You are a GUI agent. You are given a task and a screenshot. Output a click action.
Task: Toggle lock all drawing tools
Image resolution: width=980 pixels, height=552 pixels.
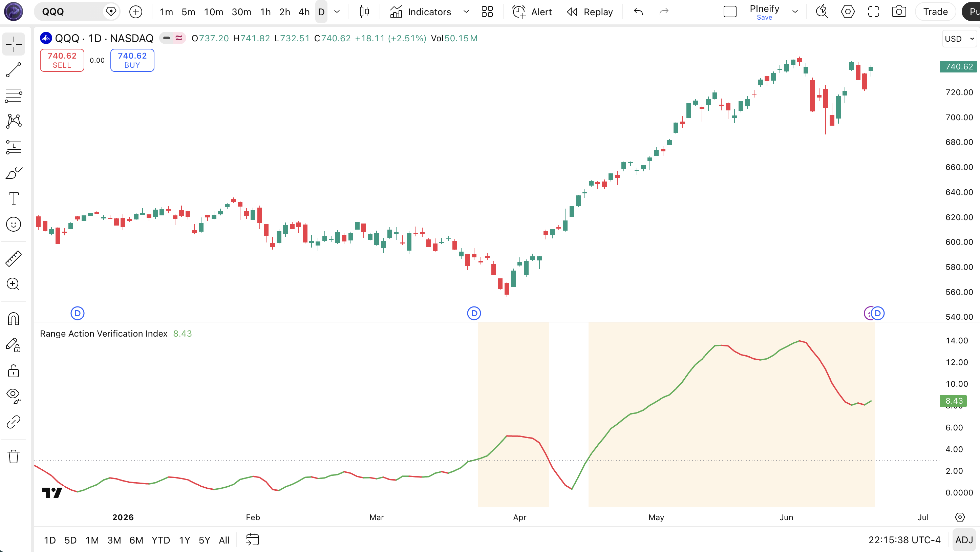tap(14, 370)
